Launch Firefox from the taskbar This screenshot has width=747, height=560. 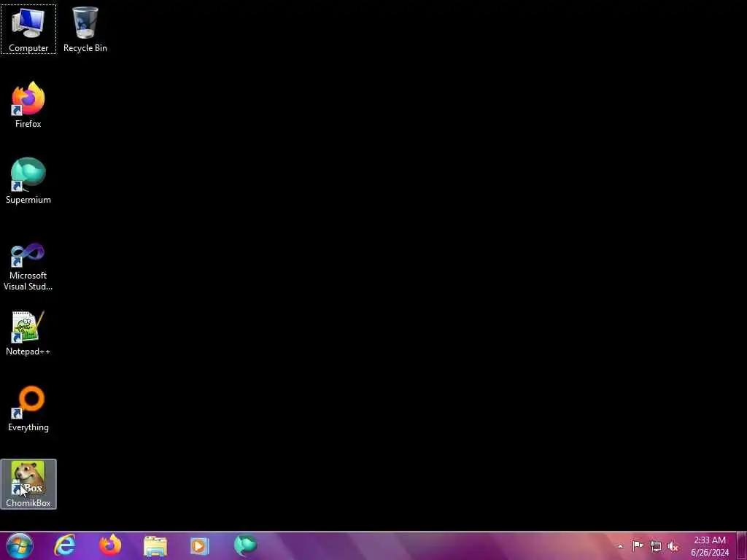pyautogui.click(x=110, y=545)
